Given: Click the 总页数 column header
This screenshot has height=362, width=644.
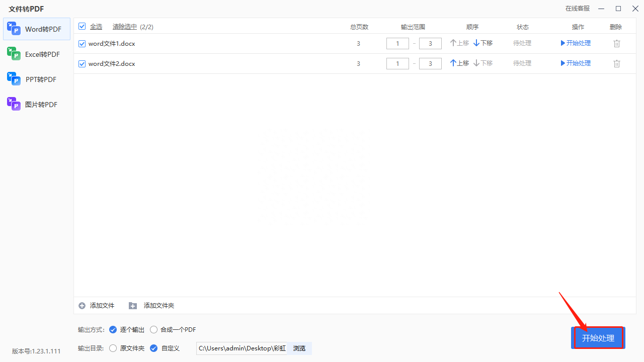Looking at the screenshot, I should coord(359,27).
